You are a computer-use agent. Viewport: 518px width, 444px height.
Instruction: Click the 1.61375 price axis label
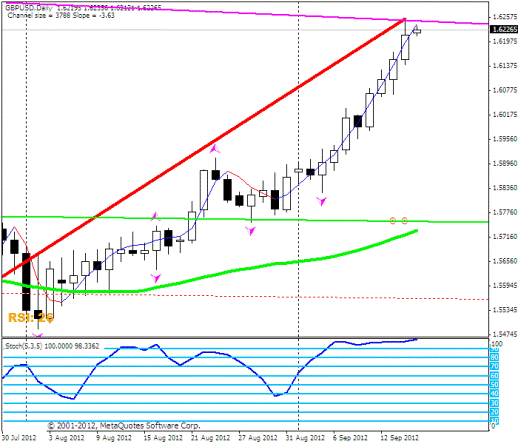pyautogui.click(x=505, y=66)
